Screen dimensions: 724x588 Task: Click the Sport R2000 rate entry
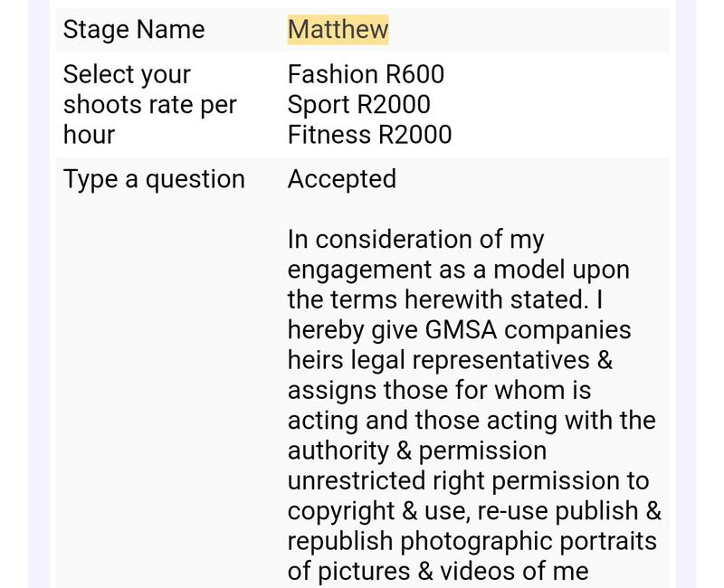(x=358, y=104)
